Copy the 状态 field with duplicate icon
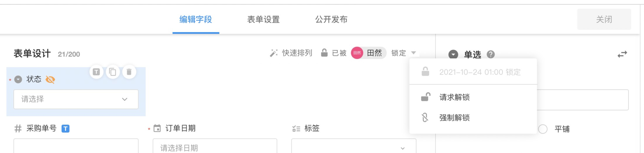The height and width of the screenshot is (153, 644). [113, 72]
